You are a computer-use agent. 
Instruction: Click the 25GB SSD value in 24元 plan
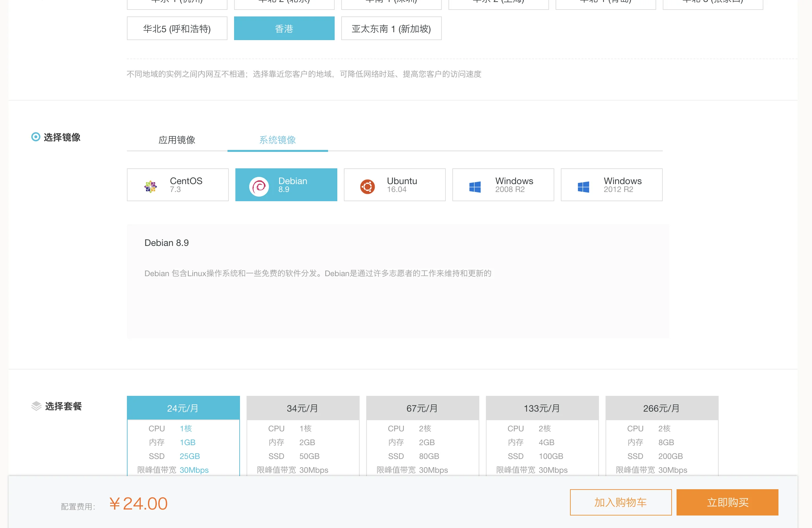tap(190, 456)
